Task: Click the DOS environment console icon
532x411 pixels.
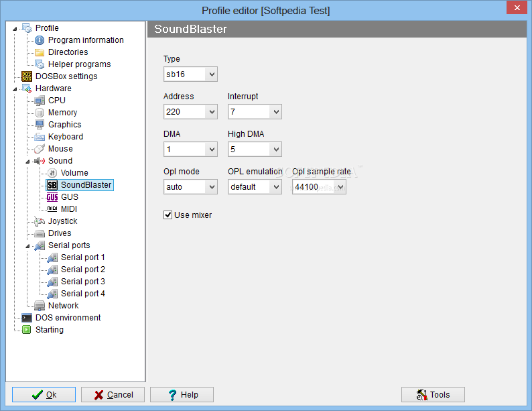Action: coord(27,318)
